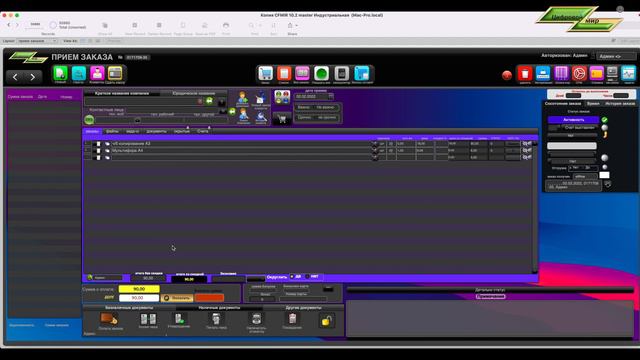Toggle the green checkmark status indicator

click(604, 120)
